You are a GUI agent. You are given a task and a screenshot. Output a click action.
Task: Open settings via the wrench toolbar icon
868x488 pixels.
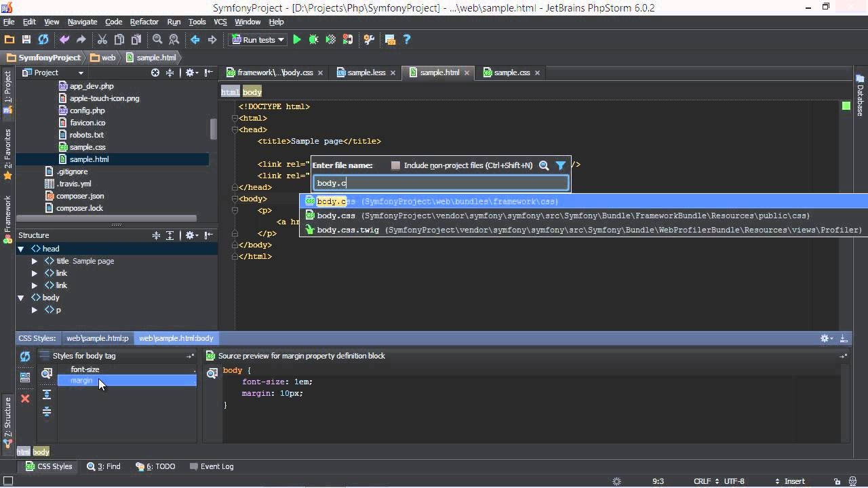(369, 39)
